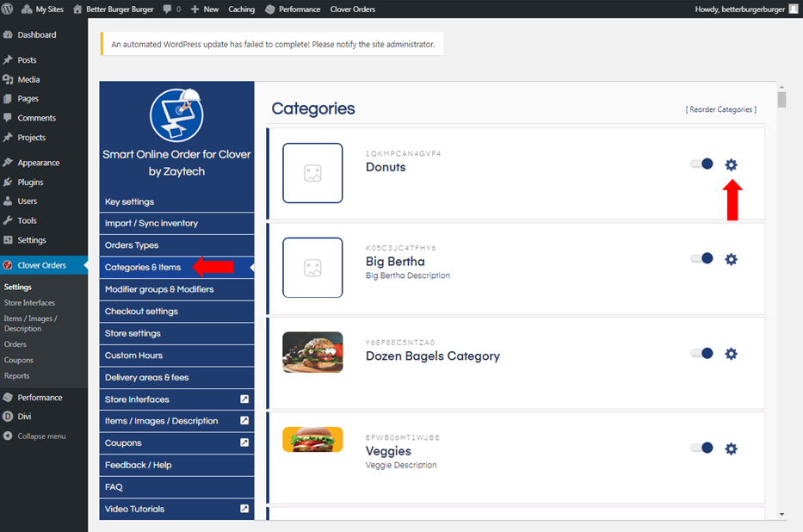Click the user avatar in admin bar
The height and width of the screenshot is (532, 803).
(x=794, y=9)
